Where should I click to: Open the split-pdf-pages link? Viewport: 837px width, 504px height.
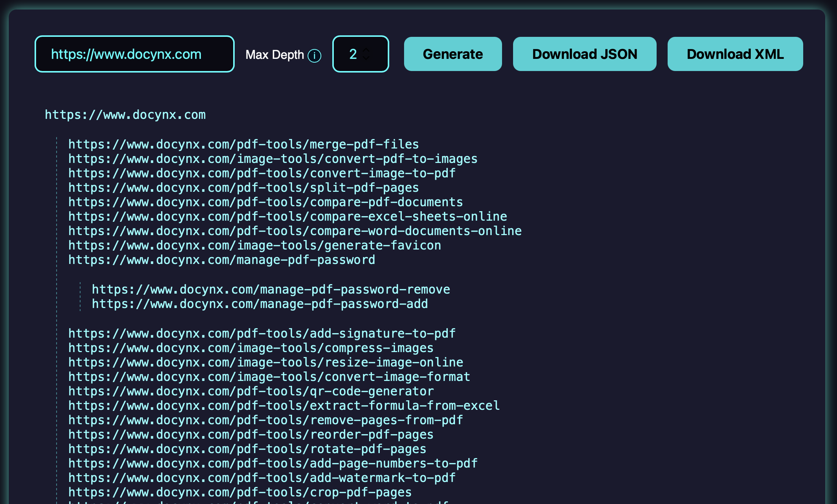point(243,188)
